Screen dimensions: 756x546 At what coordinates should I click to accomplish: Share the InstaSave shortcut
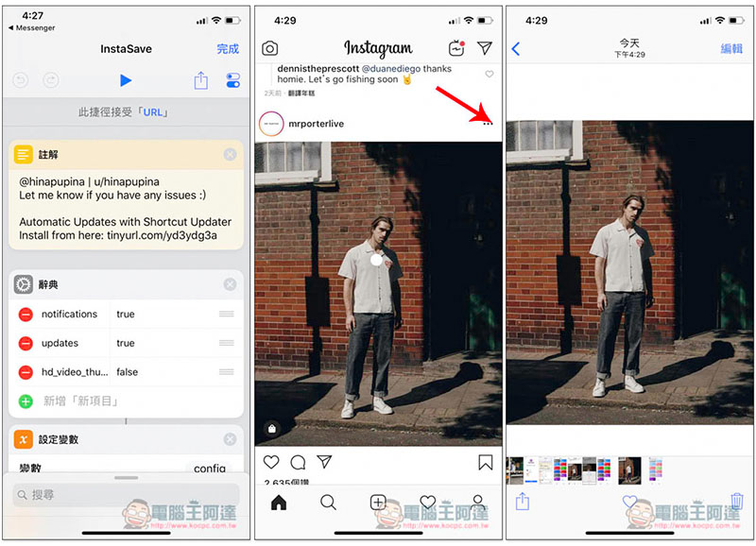click(201, 80)
